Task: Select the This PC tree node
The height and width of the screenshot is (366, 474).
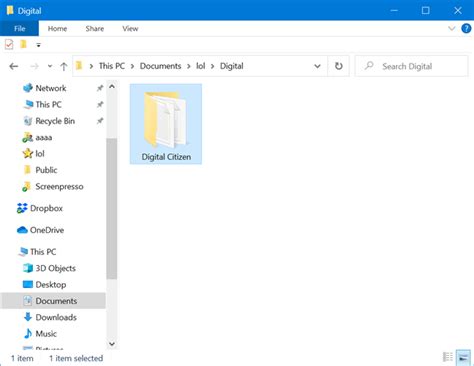Action: [43, 252]
